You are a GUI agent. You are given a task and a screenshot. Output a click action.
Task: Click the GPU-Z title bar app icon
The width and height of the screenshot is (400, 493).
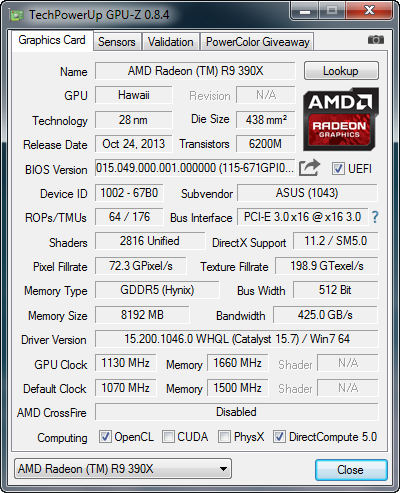click(x=17, y=15)
